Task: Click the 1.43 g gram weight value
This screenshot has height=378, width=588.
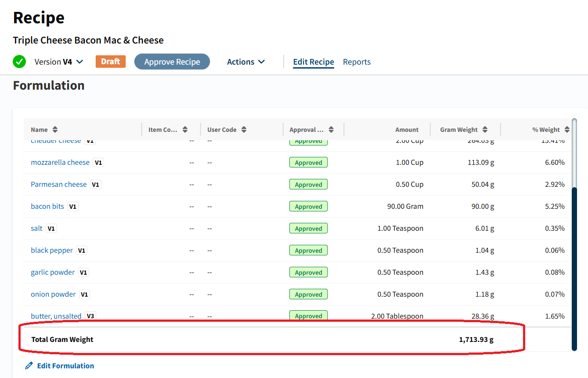Action: click(485, 272)
